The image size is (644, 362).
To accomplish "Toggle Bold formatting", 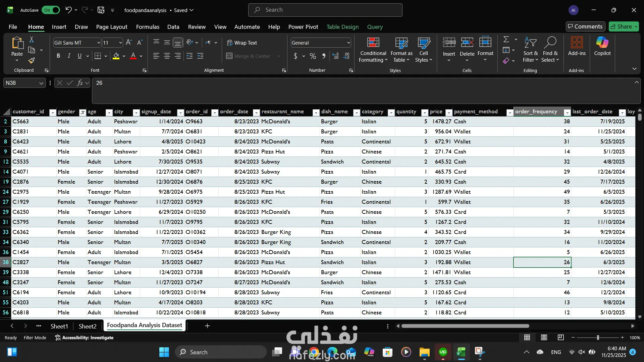I will point(58,56).
